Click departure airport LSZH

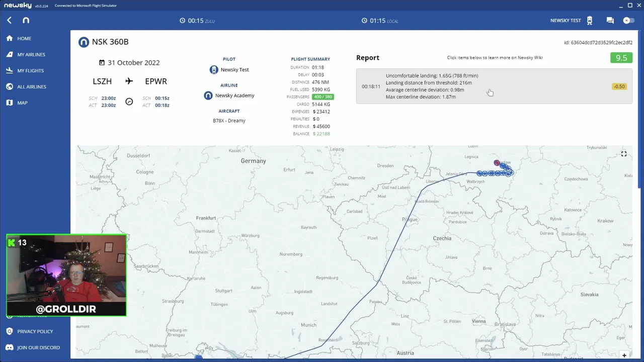pos(102,81)
